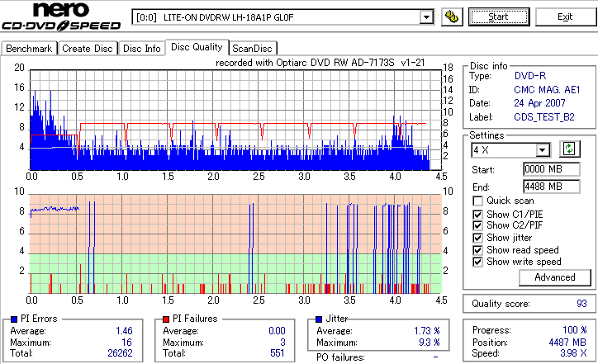
Task: Click the Jitter average 1.73 %
Action: pyautogui.click(x=427, y=331)
